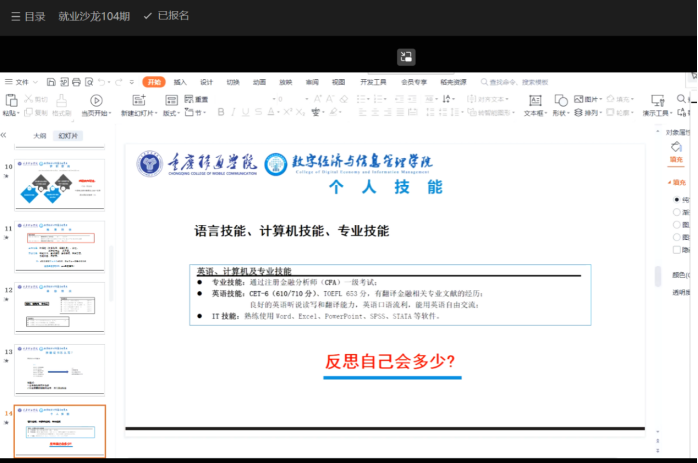Click the Save icon in quick toolbar
This screenshot has height=463, width=698.
(52, 82)
